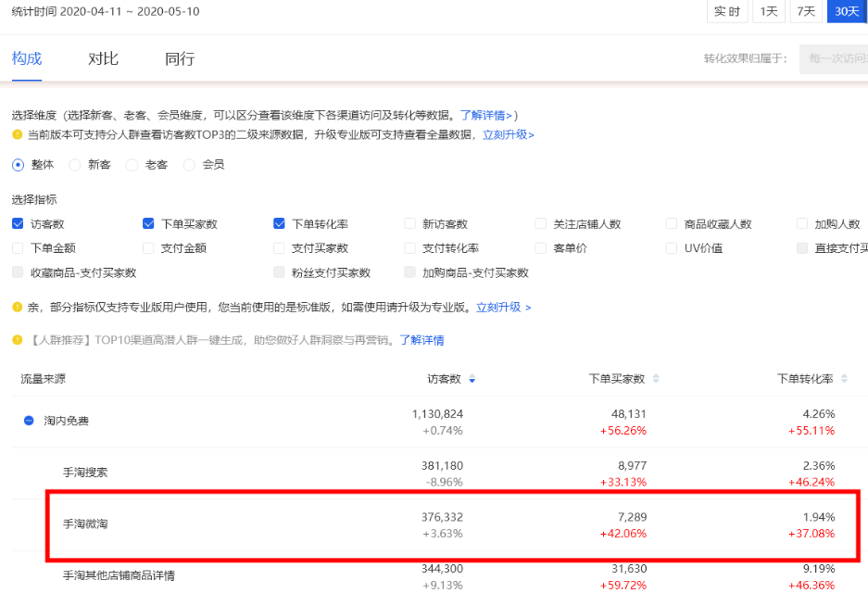The width and height of the screenshot is (868, 593).
Task: Check the 支付买家数 checkbox
Action: (279, 248)
